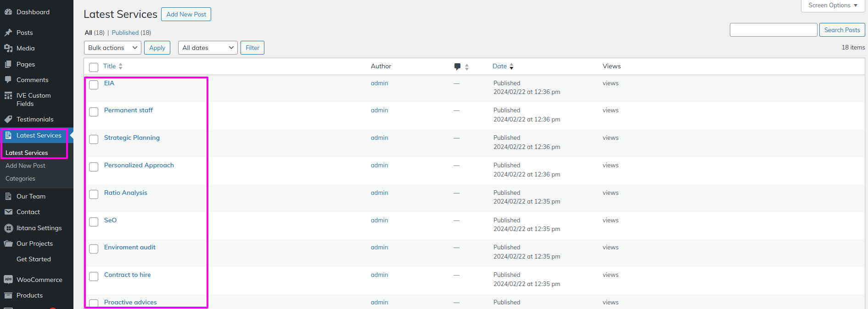Click the WooCommerce logo icon
The width and height of the screenshot is (868, 309).
click(x=8, y=280)
